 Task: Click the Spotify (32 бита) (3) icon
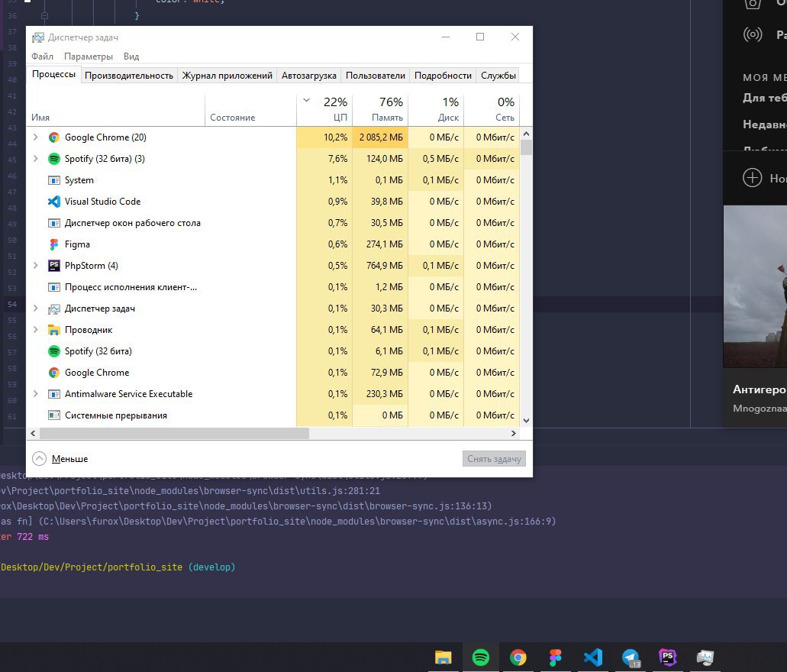(54, 159)
